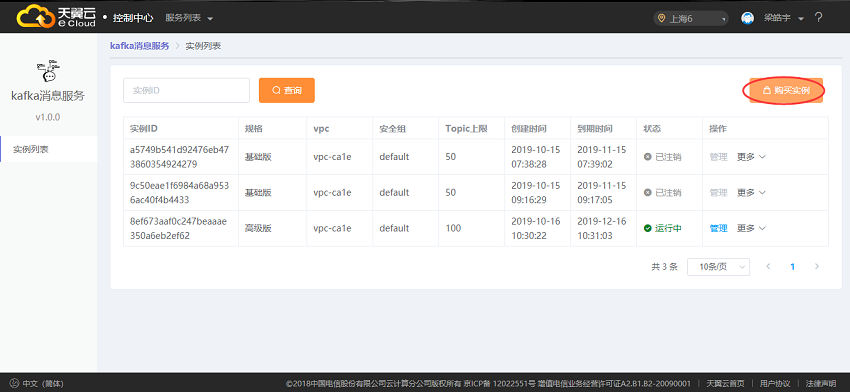Go to previous page arrow
The image size is (850, 392).
coord(768,267)
